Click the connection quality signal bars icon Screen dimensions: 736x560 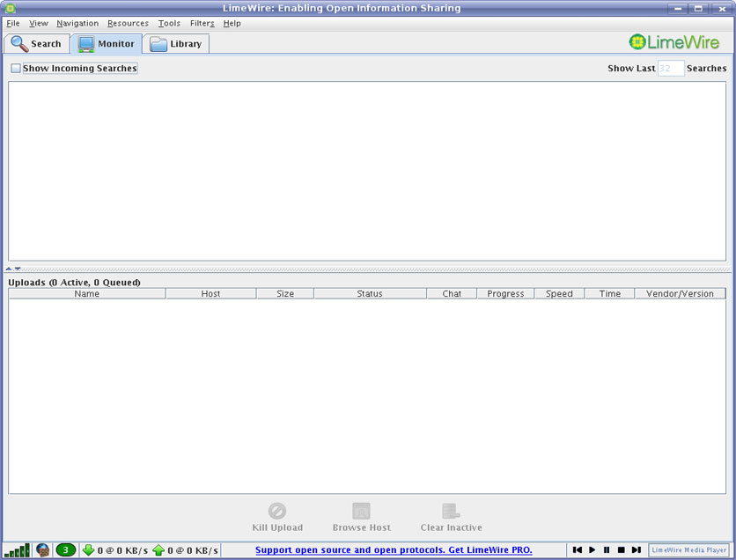pos(18,549)
